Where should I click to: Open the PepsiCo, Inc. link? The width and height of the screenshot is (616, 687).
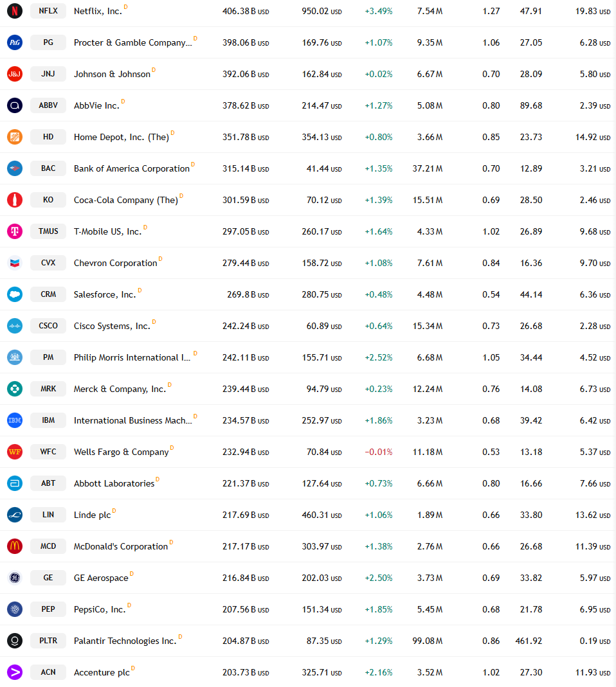coord(100,609)
